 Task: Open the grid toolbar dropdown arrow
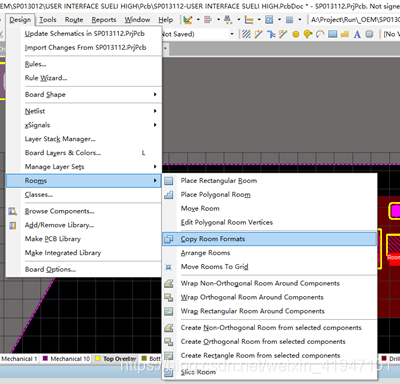point(300,20)
